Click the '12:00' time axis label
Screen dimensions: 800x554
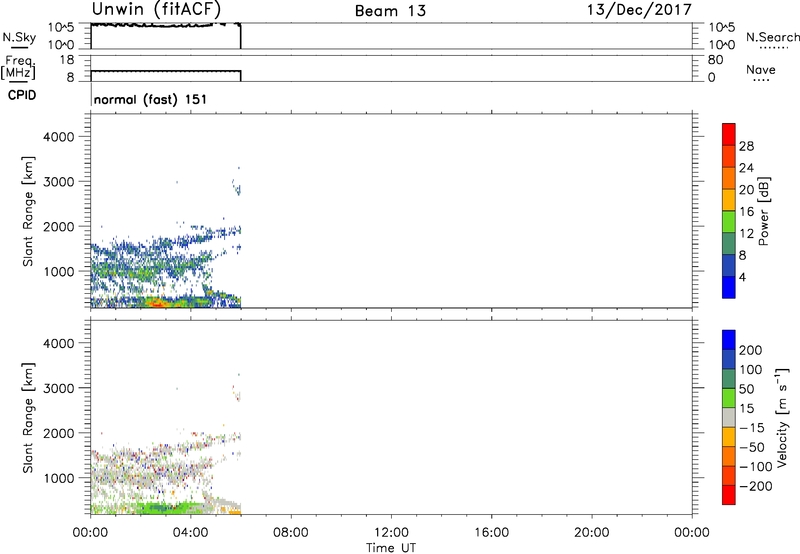tap(391, 533)
